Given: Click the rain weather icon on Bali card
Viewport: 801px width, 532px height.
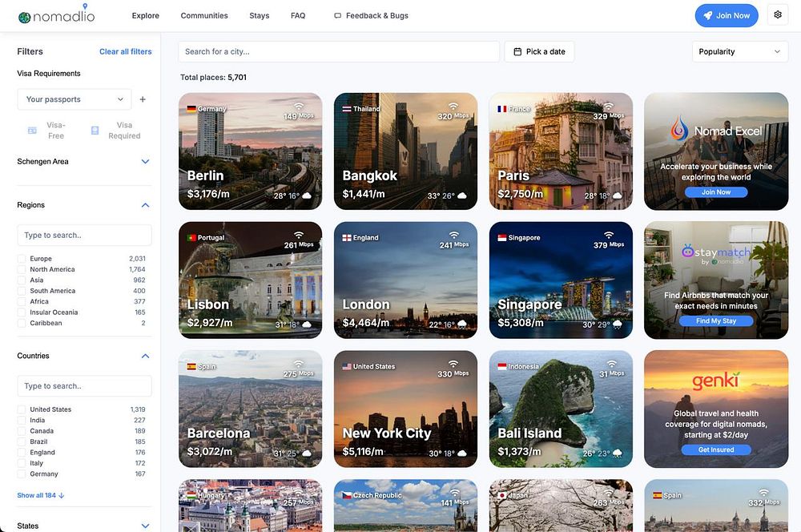Looking at the screenshot, I should [x=617, y=453].
